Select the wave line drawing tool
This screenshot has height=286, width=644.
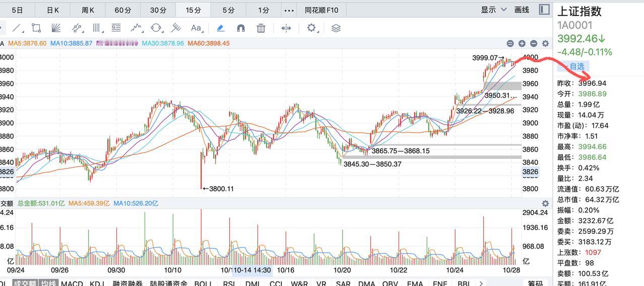click(x=136, y=28)
